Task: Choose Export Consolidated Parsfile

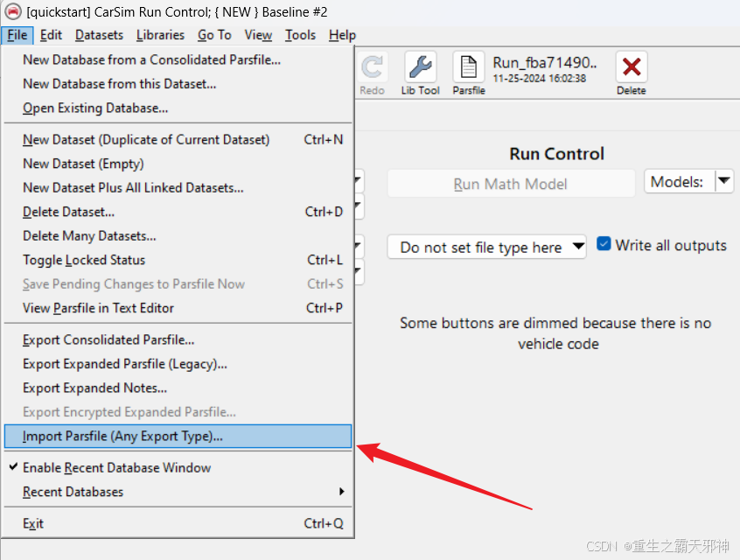Action: (x=178, y=340)
